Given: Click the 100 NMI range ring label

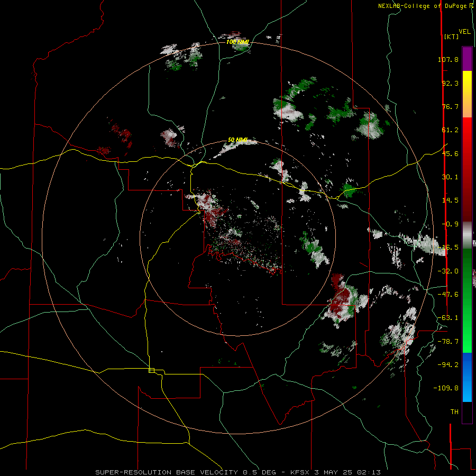Looking at the screenshot, I should coord(237,42).
